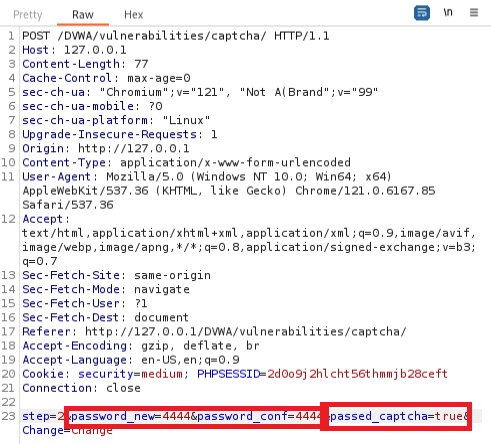
Task: Toggle the word wrap icon
Action: click(x=422, y=13)
